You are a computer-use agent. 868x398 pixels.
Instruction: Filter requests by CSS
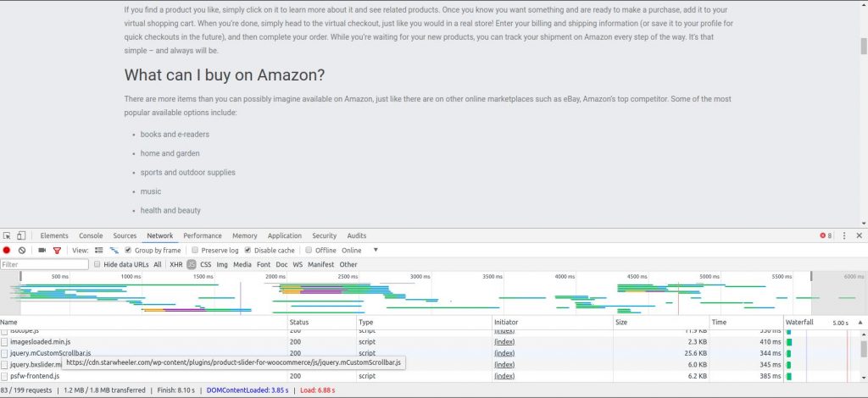point(206,265)
